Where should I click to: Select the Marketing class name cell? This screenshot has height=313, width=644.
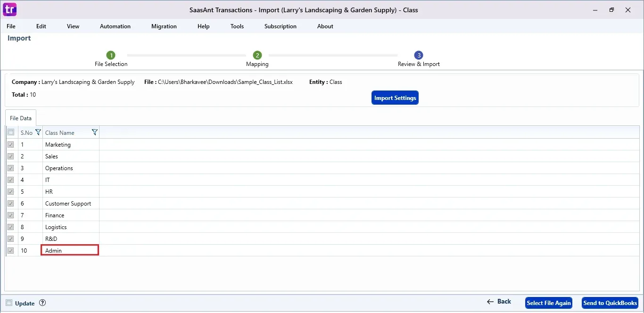(x=71, y=145)
